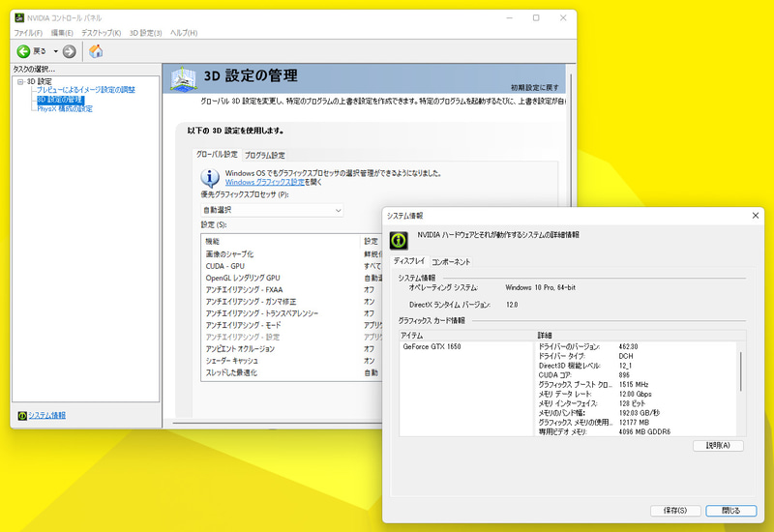774x532 pixels.
Task: Click the green システム情報 icon in left panel
Action: [22, 416]
